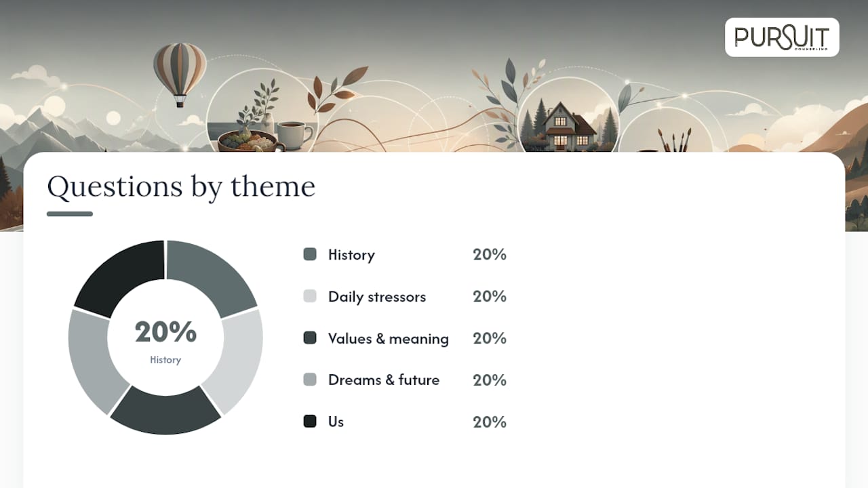
Task: Click the History legend label
Action: pyautogui.click(x=351, y=255)
